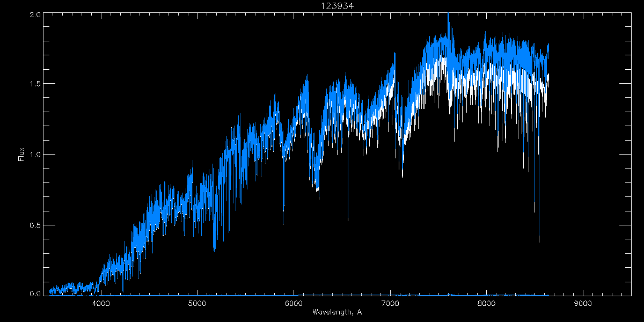Select the 9000 wavelength tick label

(583, 303)
